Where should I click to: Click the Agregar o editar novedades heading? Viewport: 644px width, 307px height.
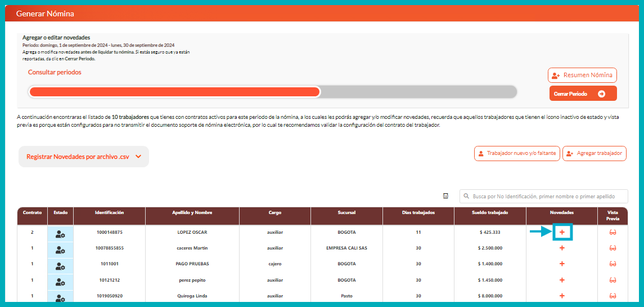[x=56, y=37]
